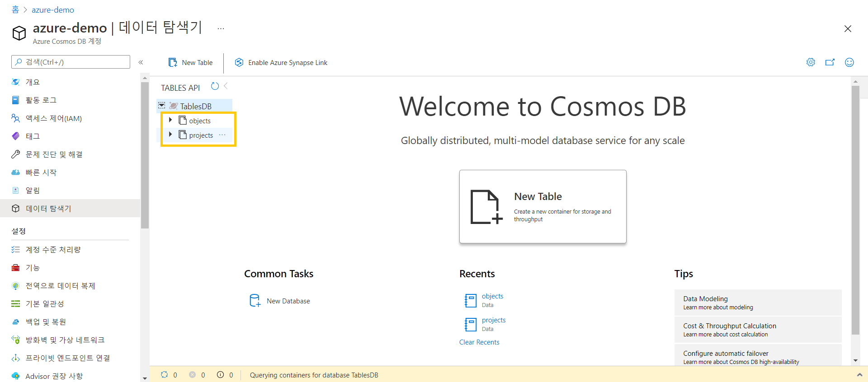
Task: Click left navigation vertical scrollbar
Action: [x=145, y=156]
